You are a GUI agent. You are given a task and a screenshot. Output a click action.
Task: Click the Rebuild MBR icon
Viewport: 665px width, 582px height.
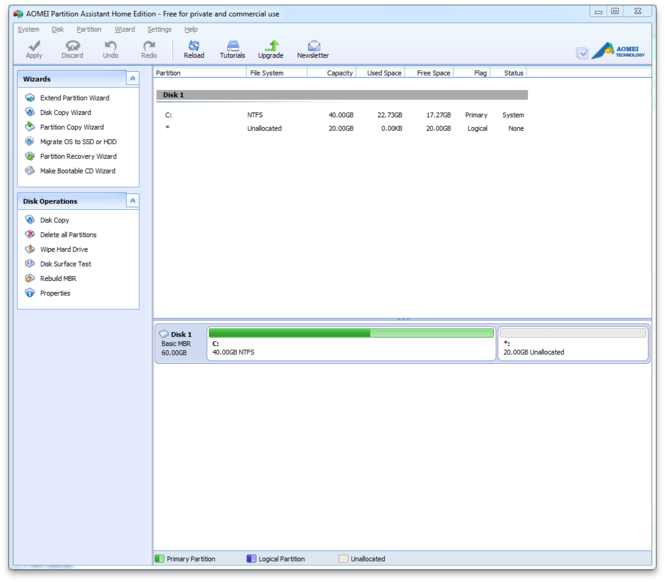[30, 278]
